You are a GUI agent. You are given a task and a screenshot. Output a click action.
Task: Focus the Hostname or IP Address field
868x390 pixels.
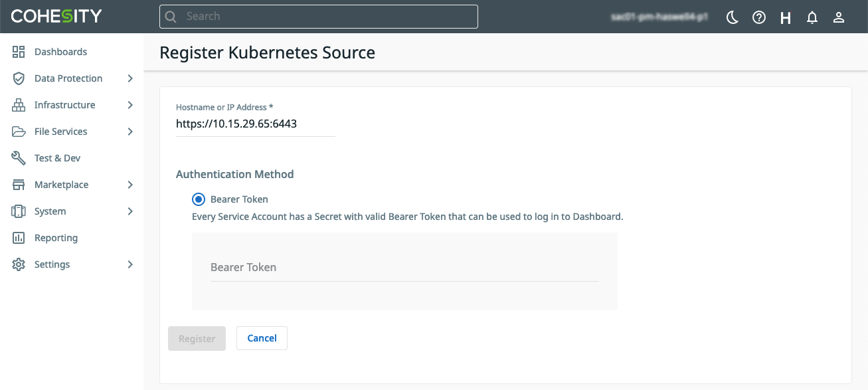pyautogui.click(x=255, y=124)
